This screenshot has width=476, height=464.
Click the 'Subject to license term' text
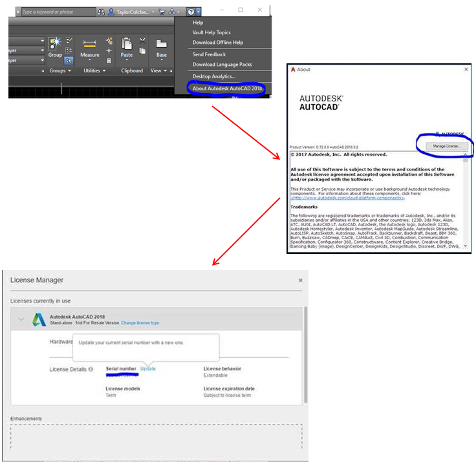click(227, 395)
